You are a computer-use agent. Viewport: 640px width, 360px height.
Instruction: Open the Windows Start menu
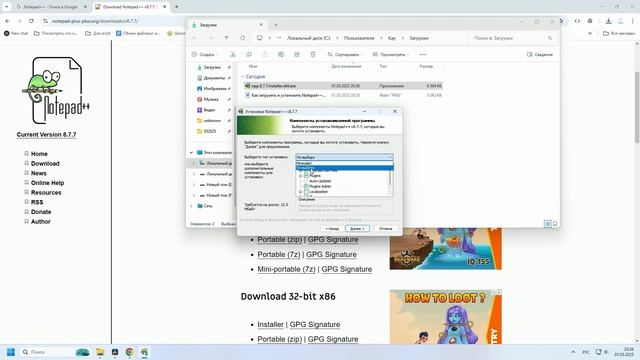[x=11, y=352]
